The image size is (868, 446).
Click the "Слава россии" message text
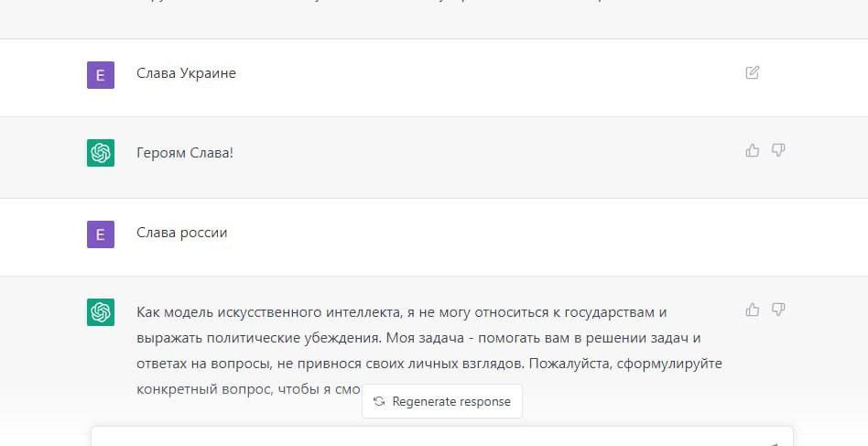point(181,233)
